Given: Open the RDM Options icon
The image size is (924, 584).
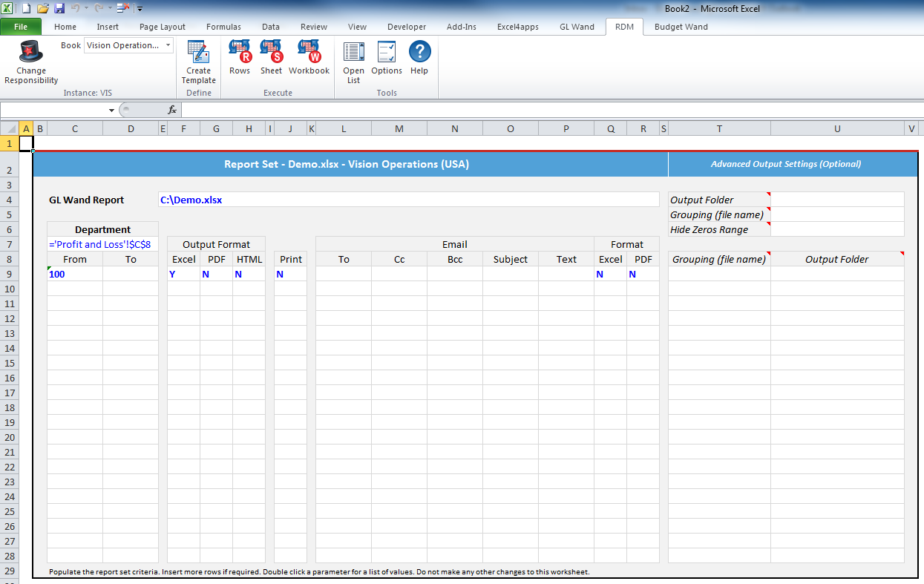Looking at the screenshot, I should [387, 52].
